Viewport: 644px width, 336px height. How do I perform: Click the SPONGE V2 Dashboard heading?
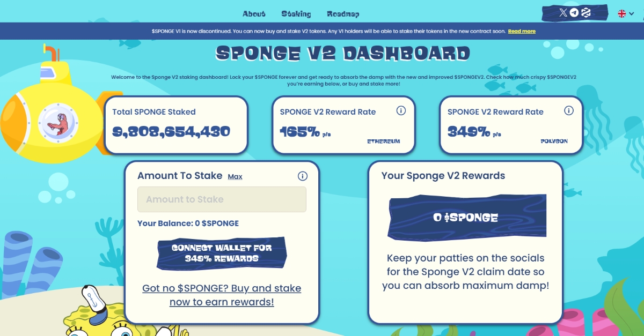343,54
